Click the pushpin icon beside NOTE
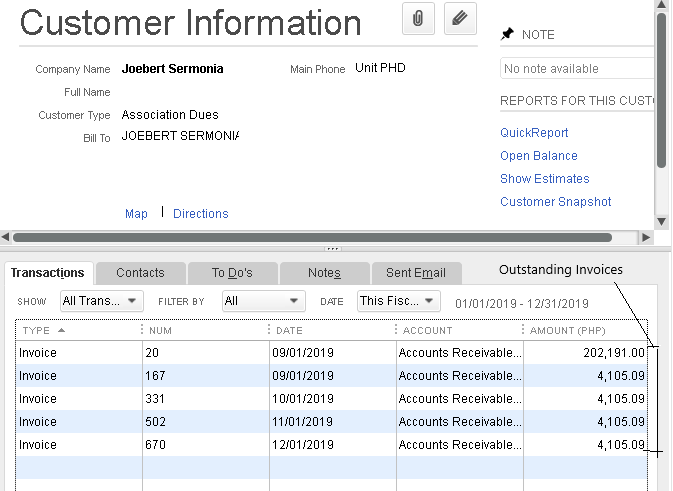The width and height of the screenshot is (673, 491). 507,34
